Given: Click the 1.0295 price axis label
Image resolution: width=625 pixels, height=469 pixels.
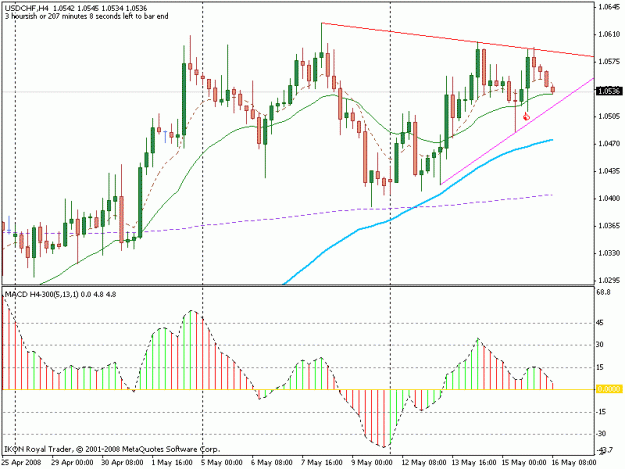Looking at the screenshot, I should 609,280.
